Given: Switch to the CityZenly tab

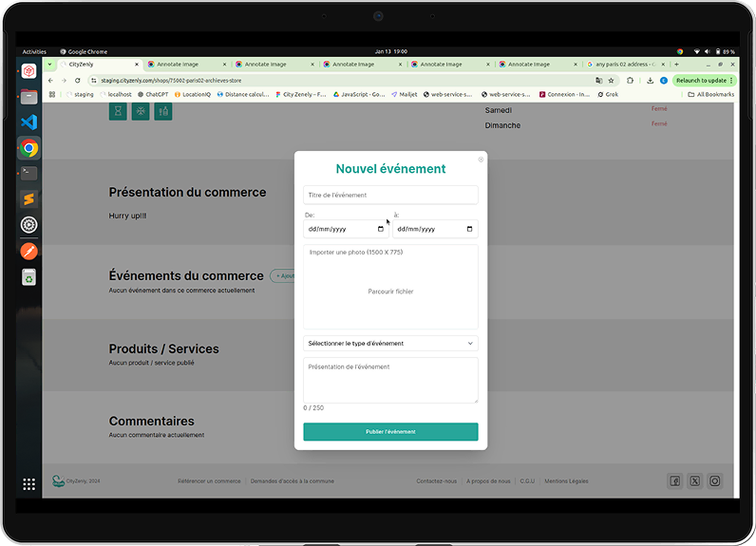Looking at the screenshot, I should coord(99,64).
